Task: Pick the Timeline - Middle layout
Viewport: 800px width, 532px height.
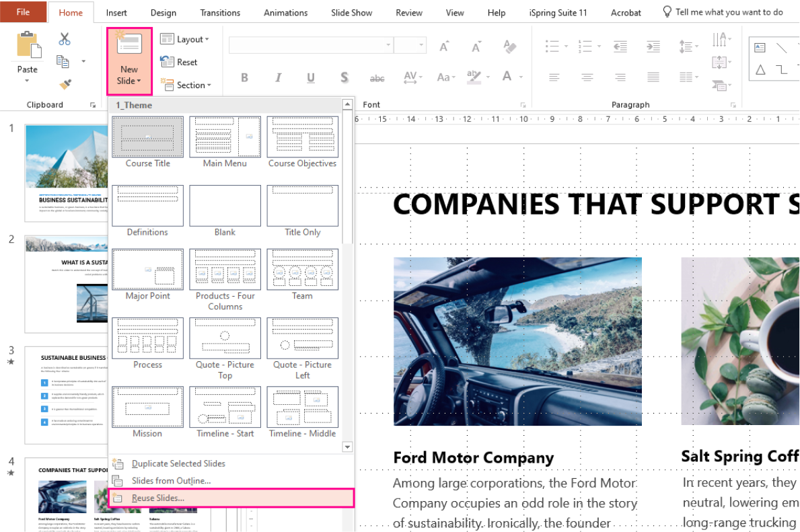Action: click(x=303, y=412)
